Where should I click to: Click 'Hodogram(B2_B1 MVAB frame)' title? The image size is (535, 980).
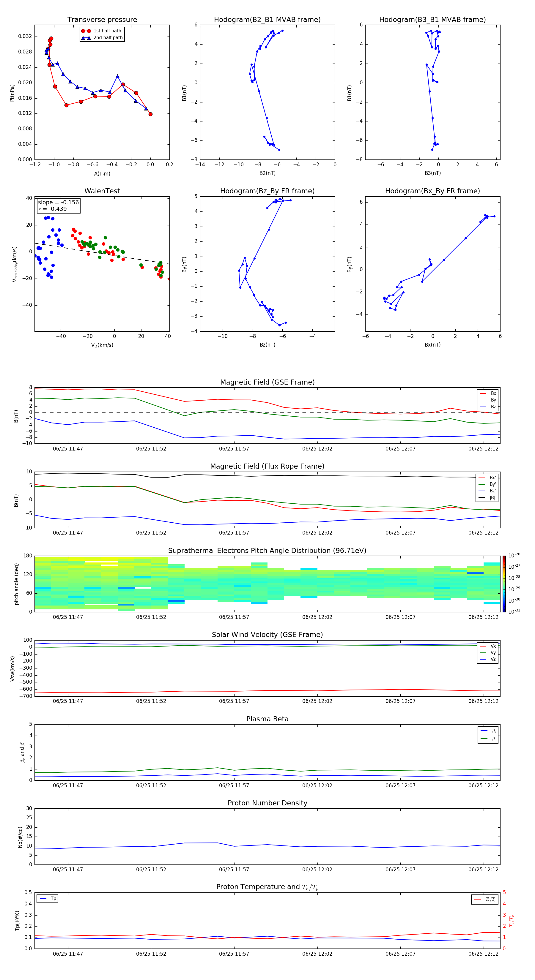pyautogui.click(x=267, y=20)
